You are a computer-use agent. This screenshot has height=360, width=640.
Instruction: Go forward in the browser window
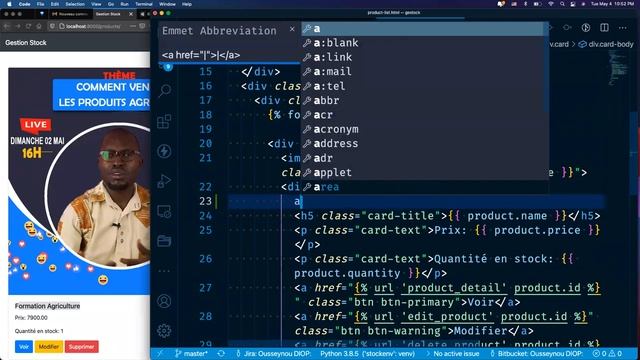point(18,26)
